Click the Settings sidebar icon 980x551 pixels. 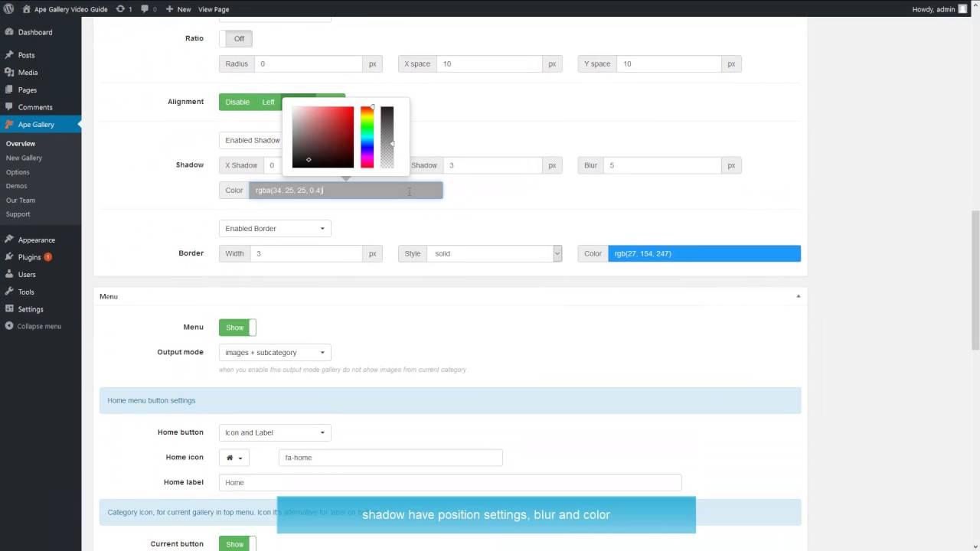point(9,309)
